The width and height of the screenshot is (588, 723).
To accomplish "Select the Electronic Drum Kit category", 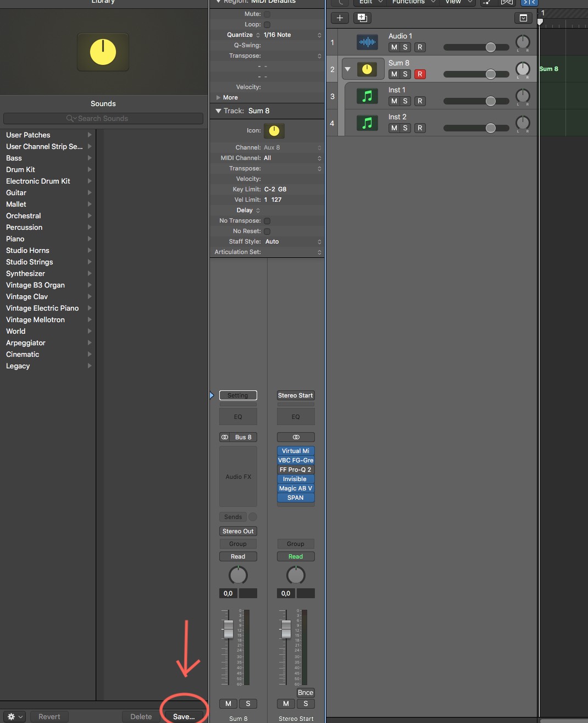I will [x=48, y=181].
